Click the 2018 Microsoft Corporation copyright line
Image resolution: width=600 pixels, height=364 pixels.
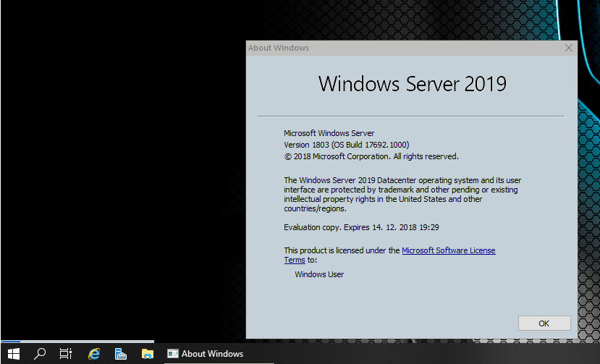pos(371,156)
